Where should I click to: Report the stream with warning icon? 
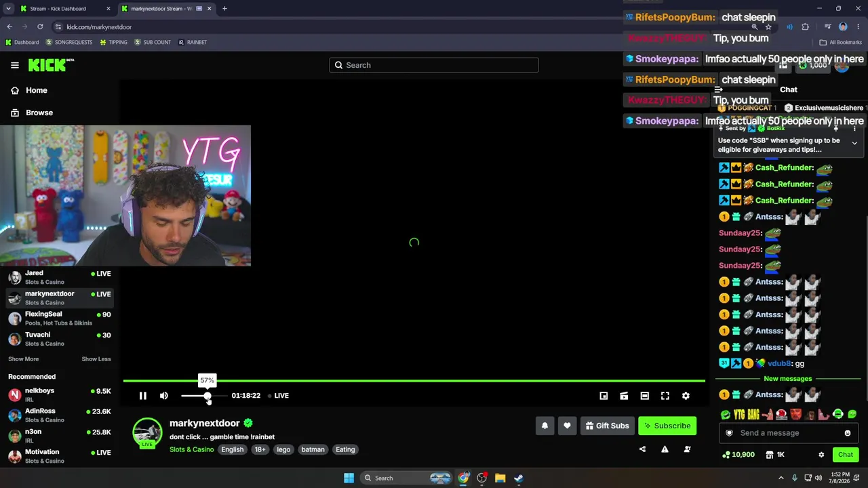[x=665, y=449]
